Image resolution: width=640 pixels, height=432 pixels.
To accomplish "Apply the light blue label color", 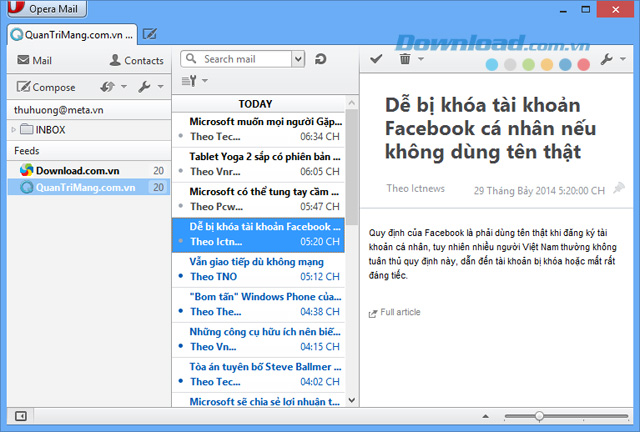I will pos(492,65).
